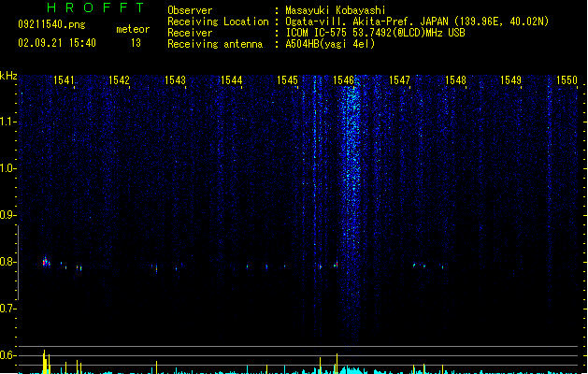Select the filename 09211540.png
The height and width of the screenshot is (374, 588).
coord(51,24)
